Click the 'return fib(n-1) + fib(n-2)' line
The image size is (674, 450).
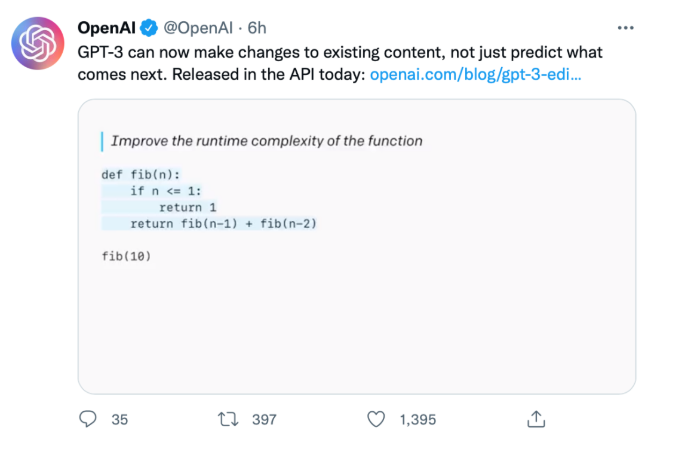[x=222, y=222]
